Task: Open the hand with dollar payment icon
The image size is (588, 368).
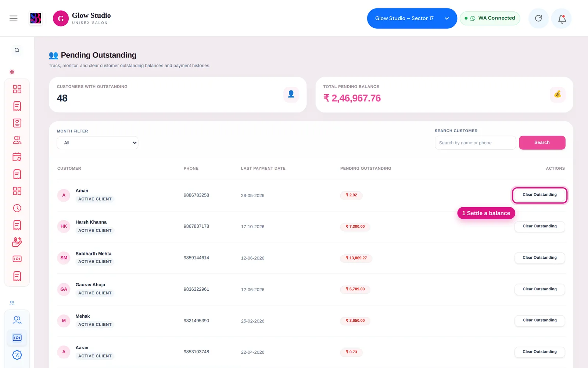Action: pos(17,242)
